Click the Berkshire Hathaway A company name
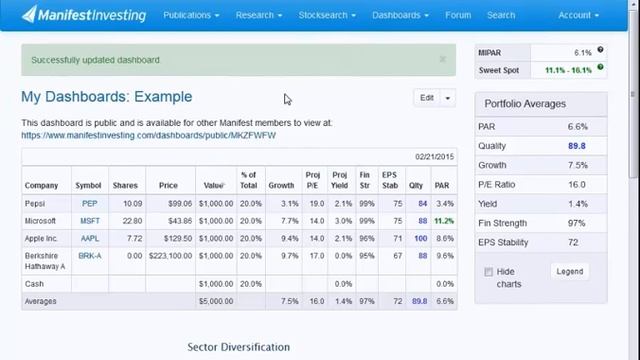The image size is (640, 360). [45, 261]
